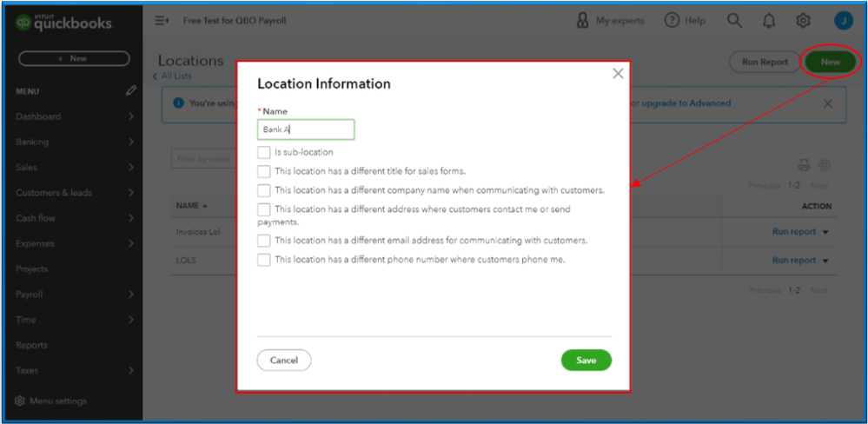
Task: Print the locations list
Action: (x=804, y=165)
